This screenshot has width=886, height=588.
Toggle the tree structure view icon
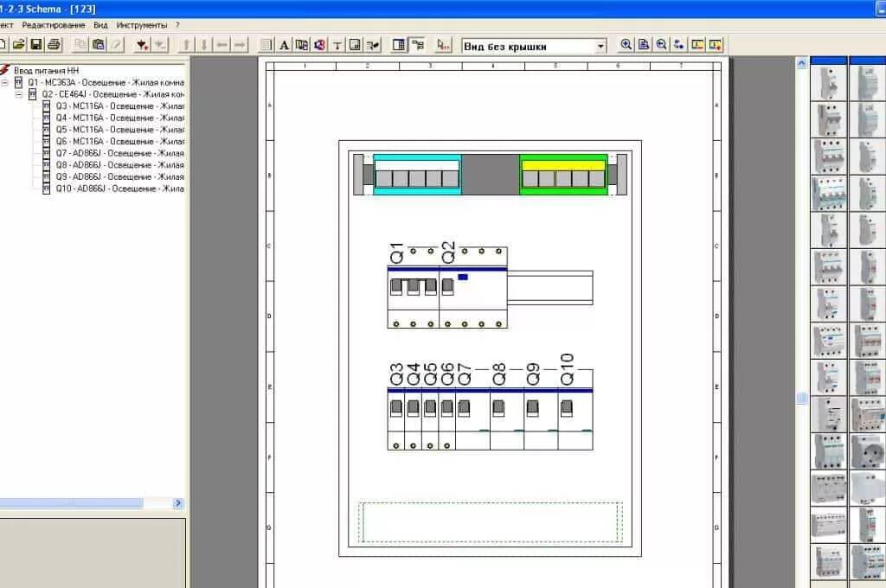coord(417,45)
